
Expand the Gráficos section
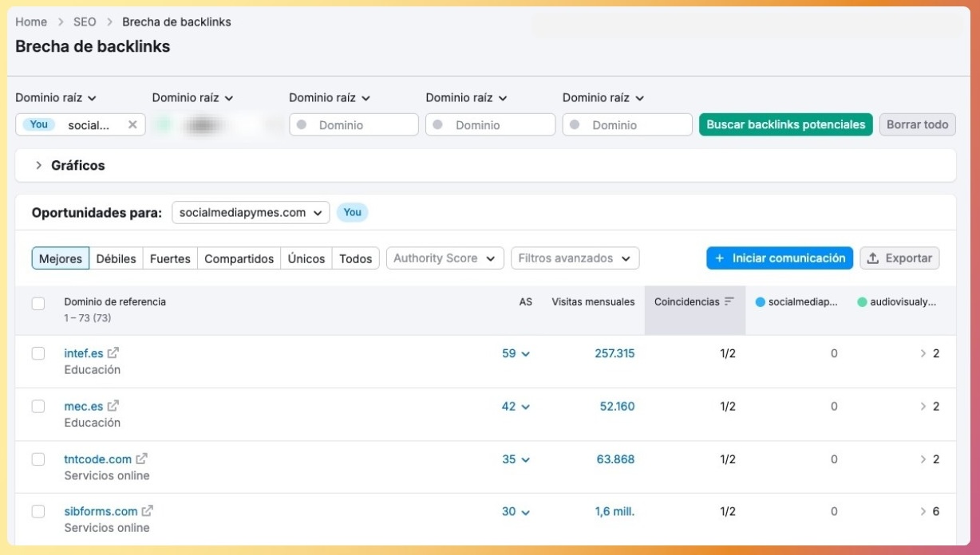[x=39, y=166]
